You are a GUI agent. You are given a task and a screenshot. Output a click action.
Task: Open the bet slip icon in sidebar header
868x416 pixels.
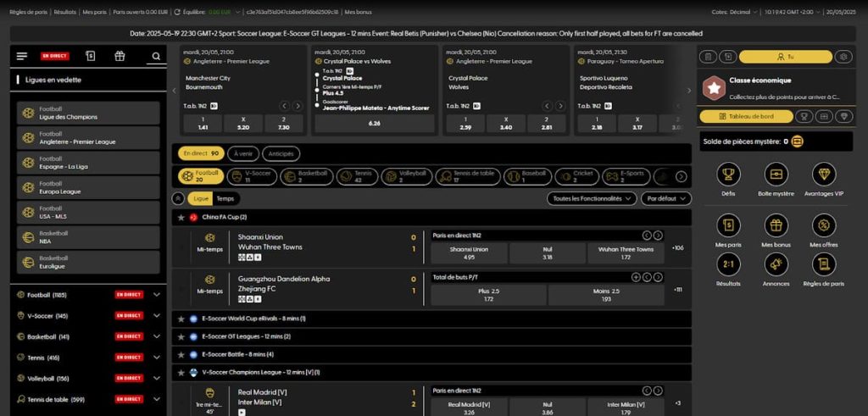click(91, 56)
